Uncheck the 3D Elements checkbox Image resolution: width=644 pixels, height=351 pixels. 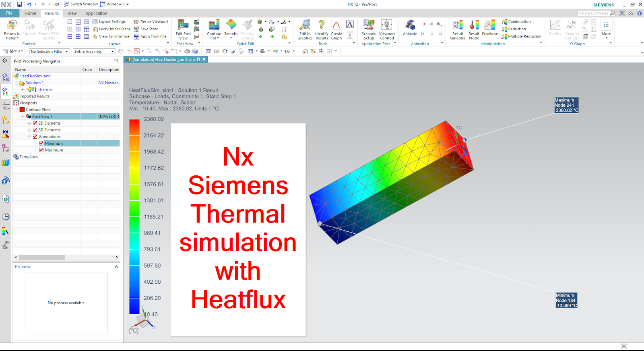35,130
